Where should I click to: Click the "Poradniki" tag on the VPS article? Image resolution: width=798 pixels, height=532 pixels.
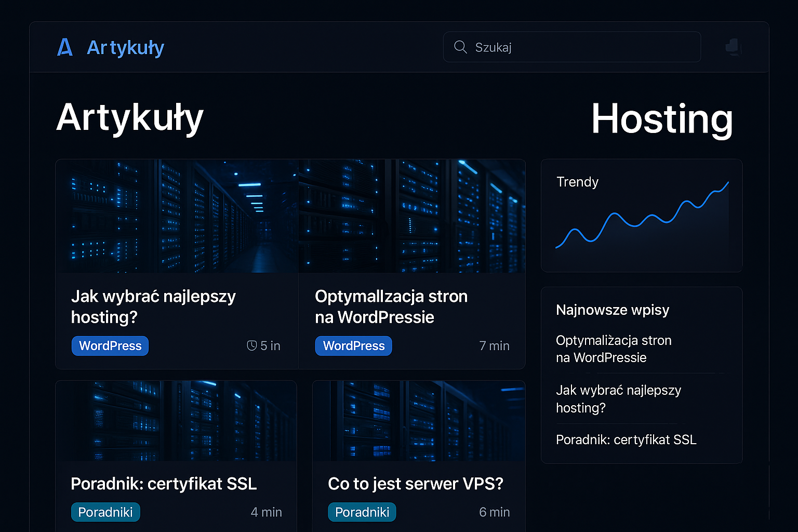coord(362,512)
